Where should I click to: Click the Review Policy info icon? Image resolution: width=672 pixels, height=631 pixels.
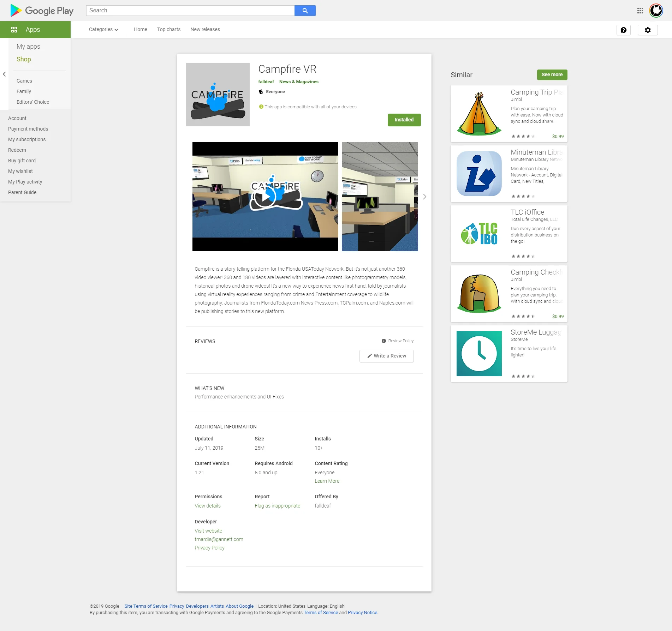[384, 341]
